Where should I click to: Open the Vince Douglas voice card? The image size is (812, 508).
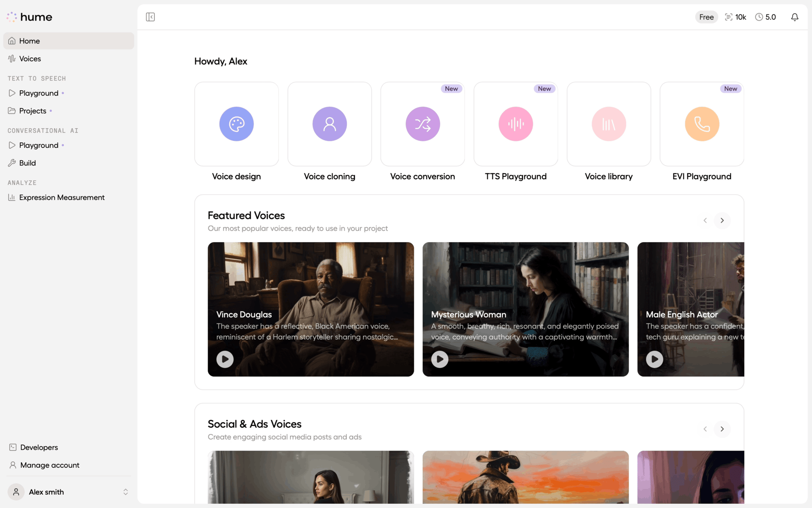(x=311, y=309)
